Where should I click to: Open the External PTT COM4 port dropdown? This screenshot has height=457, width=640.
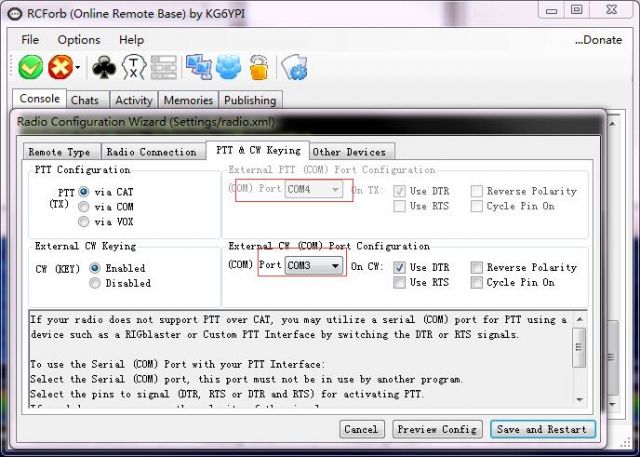[x=313, y=189]
